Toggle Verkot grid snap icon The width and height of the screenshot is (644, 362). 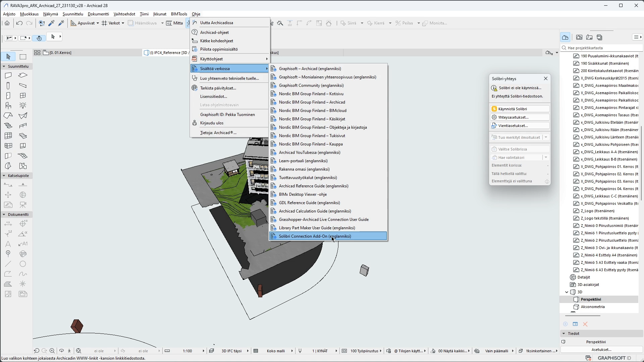click(105, 23)
